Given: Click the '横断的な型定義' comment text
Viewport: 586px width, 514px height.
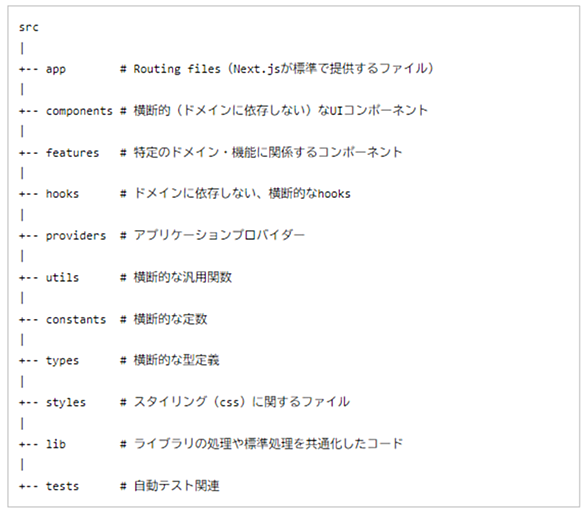Looking at the screenshot, I should tap(176, 361).
